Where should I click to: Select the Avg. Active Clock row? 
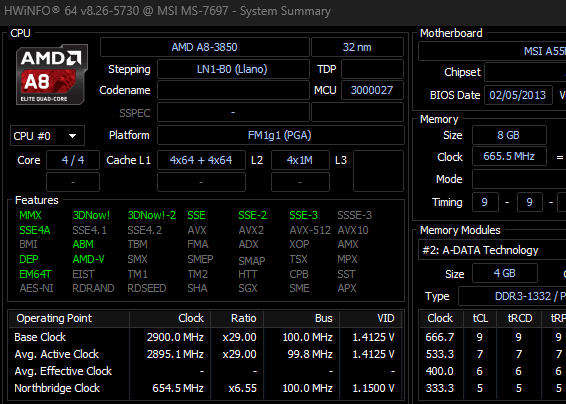coord(206,354)
